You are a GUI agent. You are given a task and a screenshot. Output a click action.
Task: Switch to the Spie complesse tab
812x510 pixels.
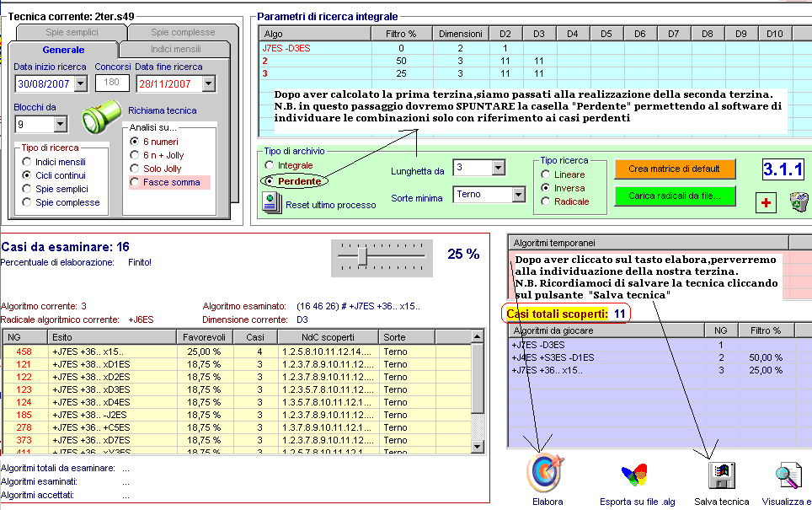(183, 32)
